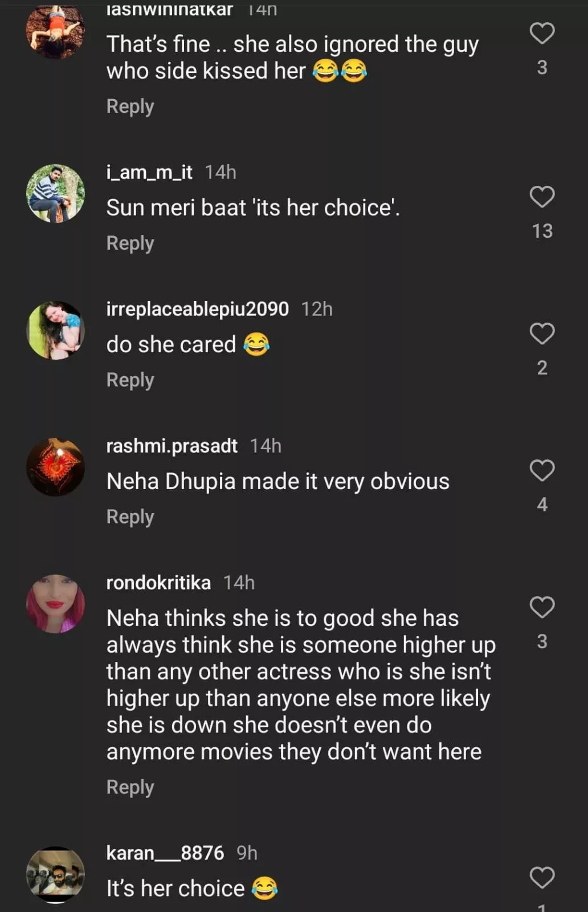Heart rondokritika's long comment
This screenshot has width=588, height=912.
(x=542, y=607)
